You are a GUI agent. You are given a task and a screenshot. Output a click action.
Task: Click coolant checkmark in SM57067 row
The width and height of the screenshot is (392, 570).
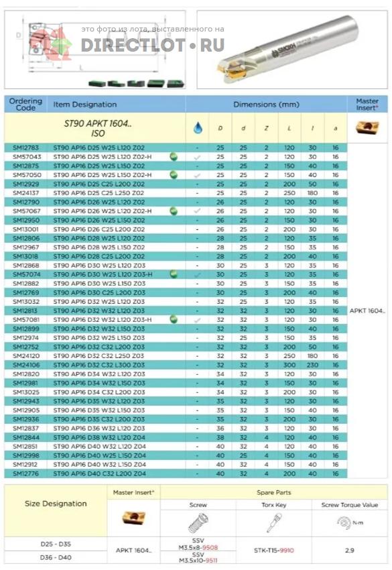197,211
